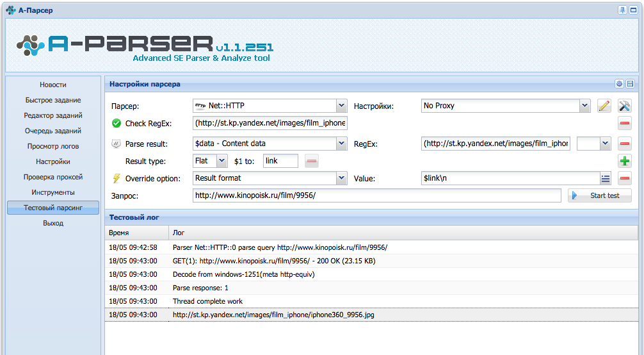Go to Проверка проксей

(x=53, y=177)
